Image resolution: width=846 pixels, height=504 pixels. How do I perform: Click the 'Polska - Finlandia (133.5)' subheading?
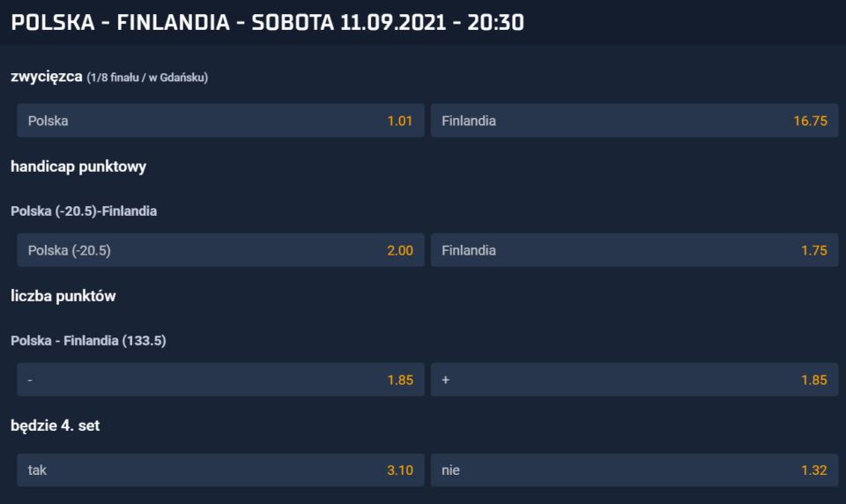tap(88, 340)
